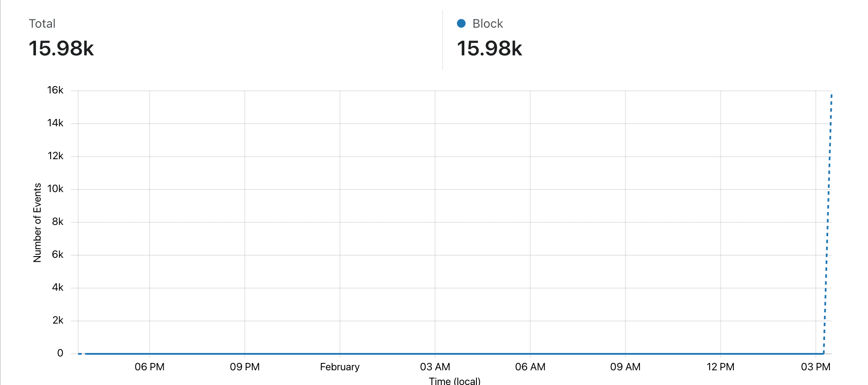Click the Block 15.98k count
The width and height of the screenshot is (868, 385).
489,48
